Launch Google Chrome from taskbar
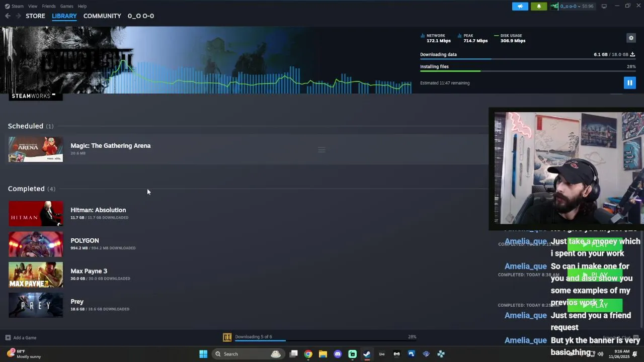 pos(308,354)
